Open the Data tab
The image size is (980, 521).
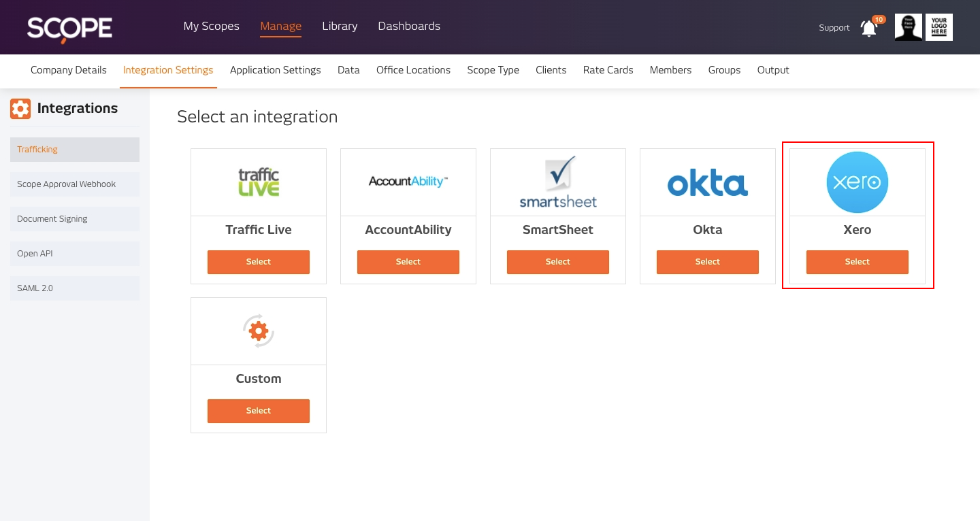pos(348,70)
